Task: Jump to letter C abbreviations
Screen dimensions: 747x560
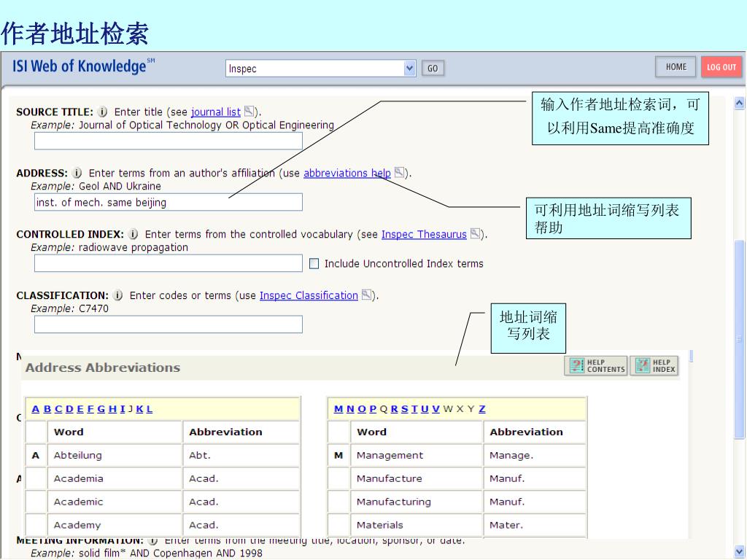Action: tap(58, 409)
